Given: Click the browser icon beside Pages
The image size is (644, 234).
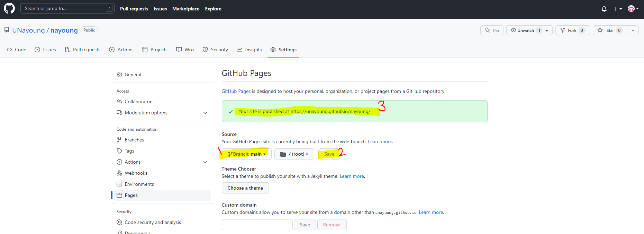Looking at the screenshot, I should click(x=119, y=195).
